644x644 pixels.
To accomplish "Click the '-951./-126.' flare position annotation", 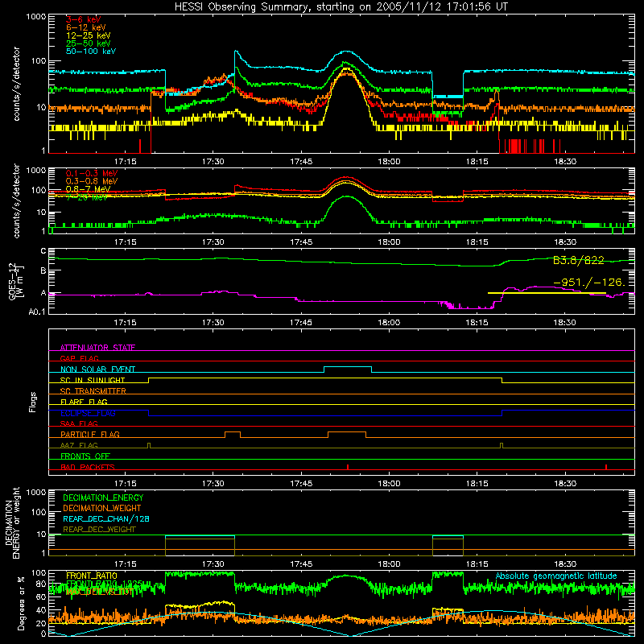I will [589, 283].
